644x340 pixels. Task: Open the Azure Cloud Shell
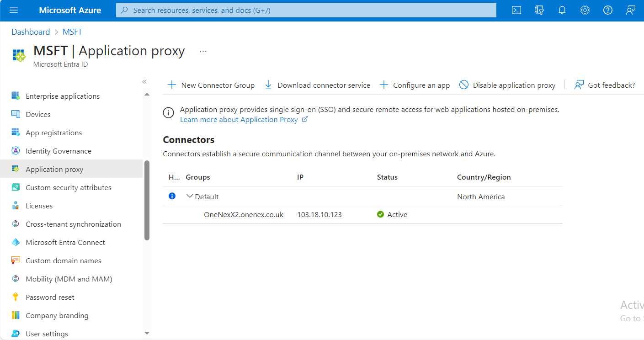point(516,10)
